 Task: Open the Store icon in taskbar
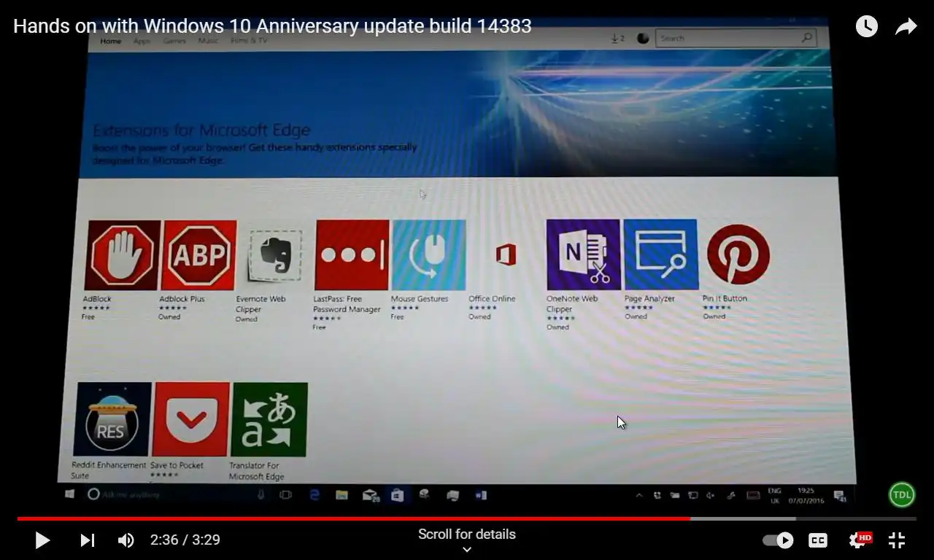coord(397,495)
